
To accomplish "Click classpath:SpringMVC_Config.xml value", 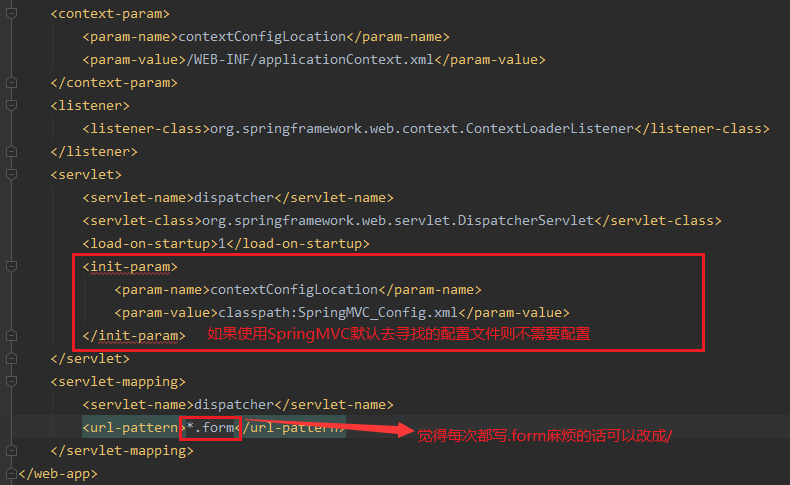I will pyautogui.click(x=338, y=313).
